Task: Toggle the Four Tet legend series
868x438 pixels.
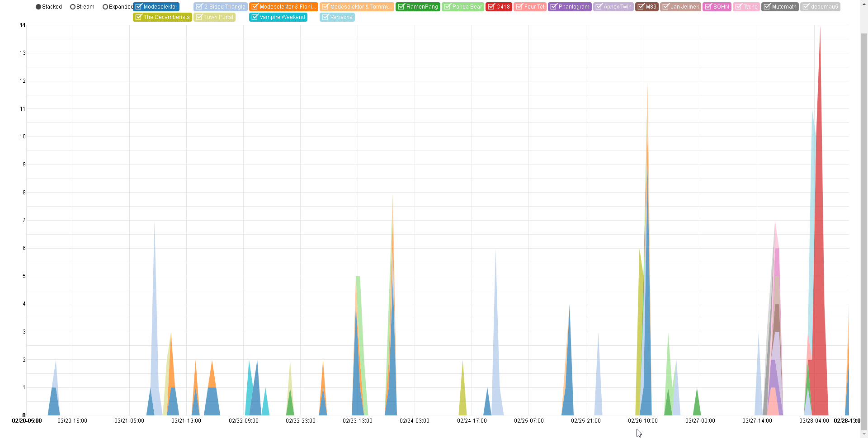Action: 530,7
